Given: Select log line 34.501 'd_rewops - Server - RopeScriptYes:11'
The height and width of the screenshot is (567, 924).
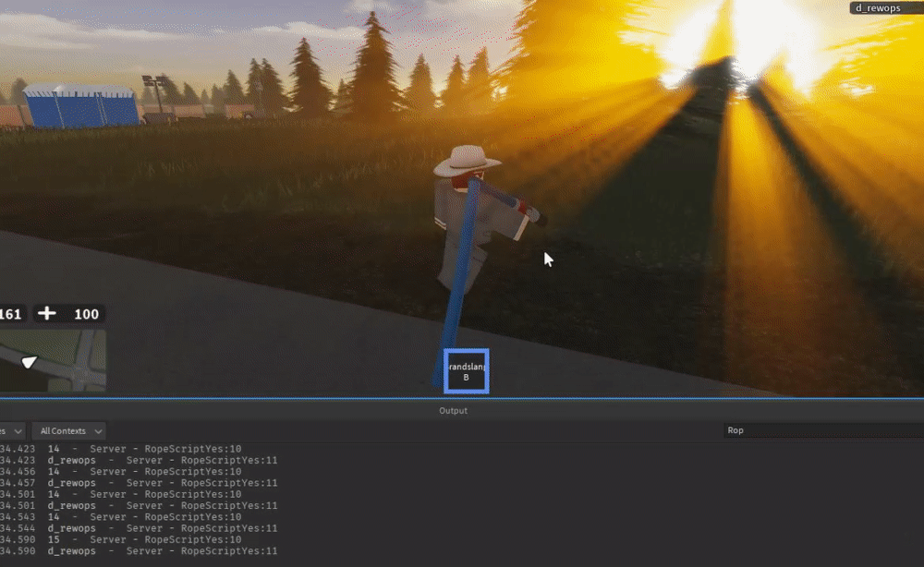Looking at the screenshot, I should (x=139, y=505).
